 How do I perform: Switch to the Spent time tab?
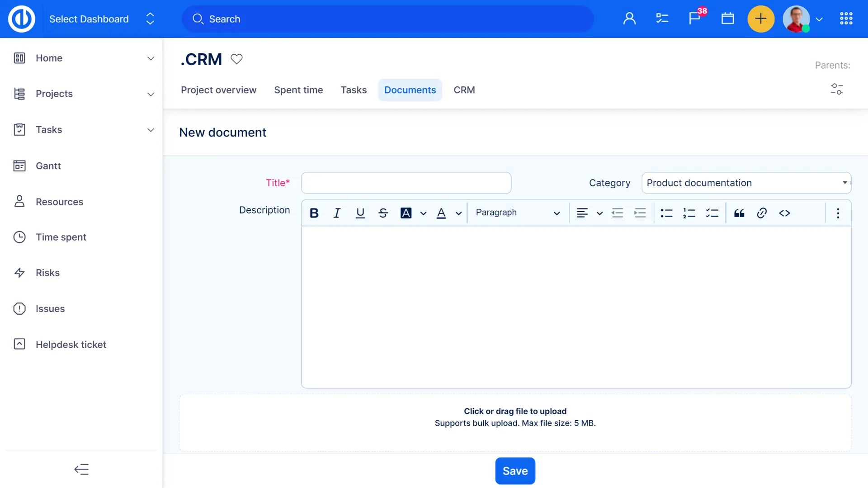coord(298,90)
